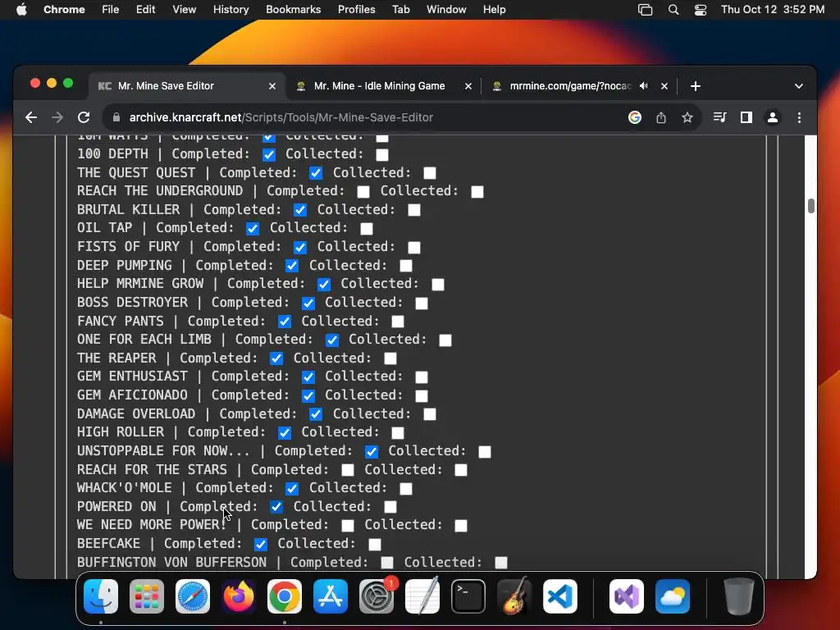Toggle Chrome side panel icon
Screen dimensions: 840x630
[746, 117]
